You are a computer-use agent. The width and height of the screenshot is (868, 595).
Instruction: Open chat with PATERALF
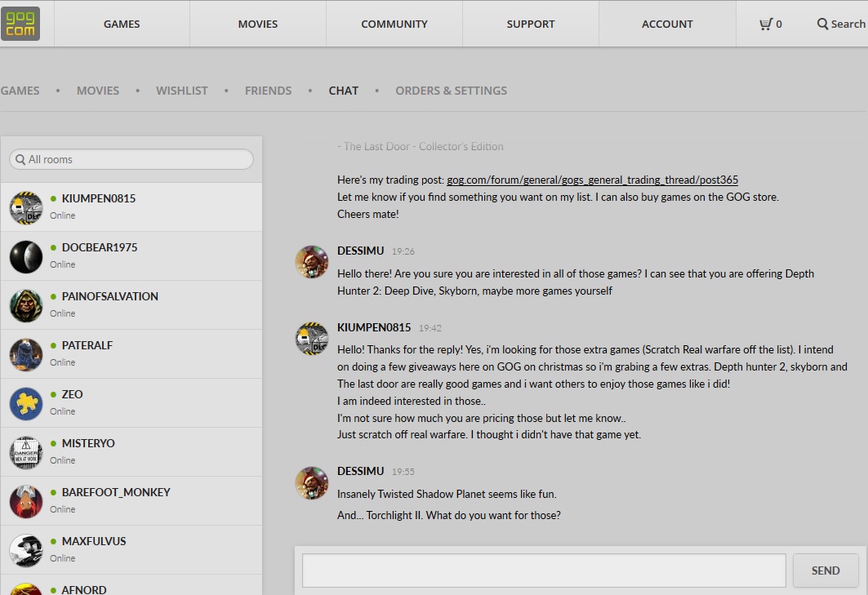pos(131,354)
